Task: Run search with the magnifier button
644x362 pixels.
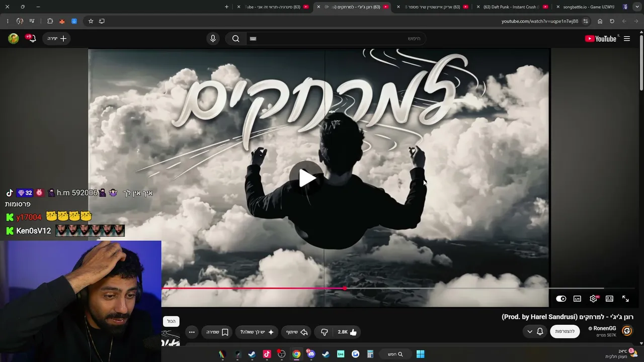Action: 235,39
